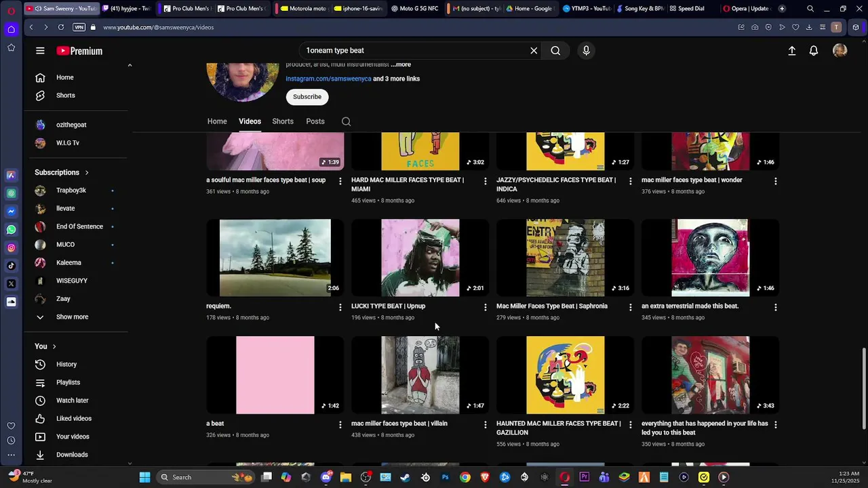Open Opera sidebar X (Twitter) icon
The width and height of the screenshot is (868, 488).
point(11,284)
